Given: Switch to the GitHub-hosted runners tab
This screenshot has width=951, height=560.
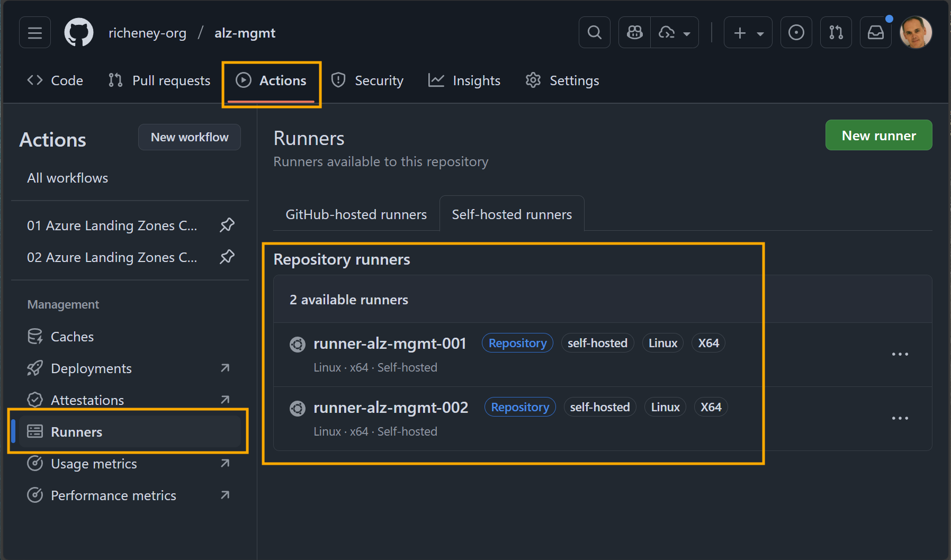Looking at the screenshot, I should [x=355, y=214].
